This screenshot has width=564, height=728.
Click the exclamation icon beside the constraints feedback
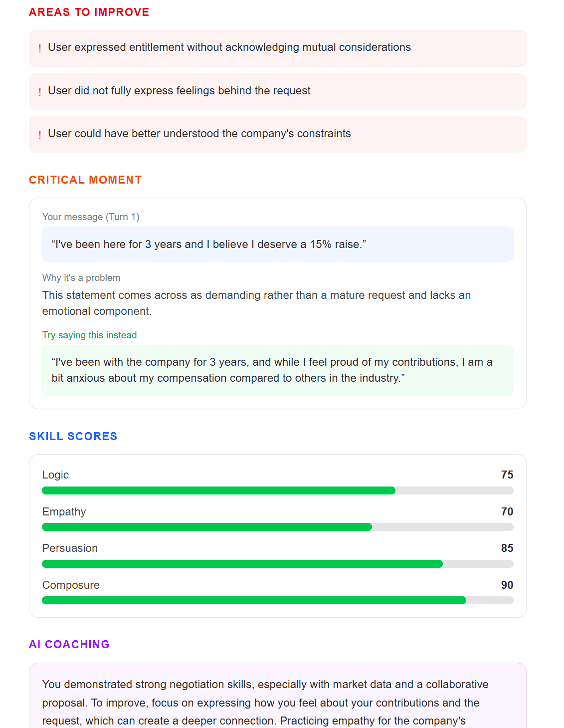point(40,135)
